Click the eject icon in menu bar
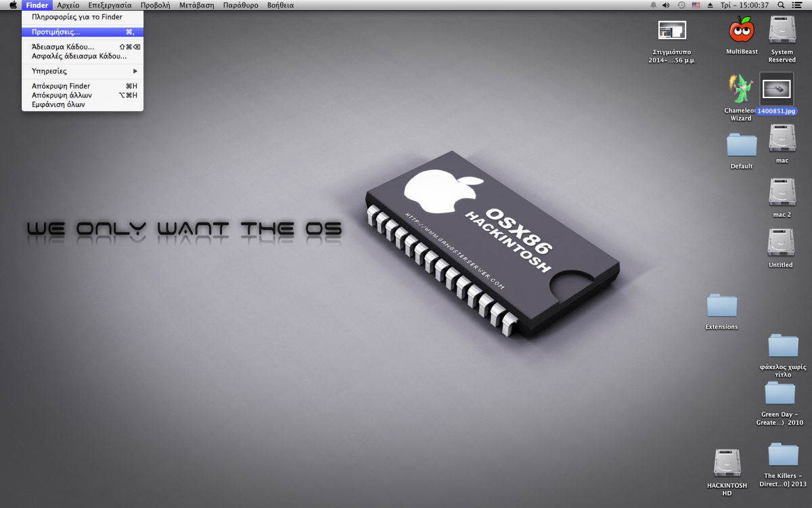 tap(710, 5)
